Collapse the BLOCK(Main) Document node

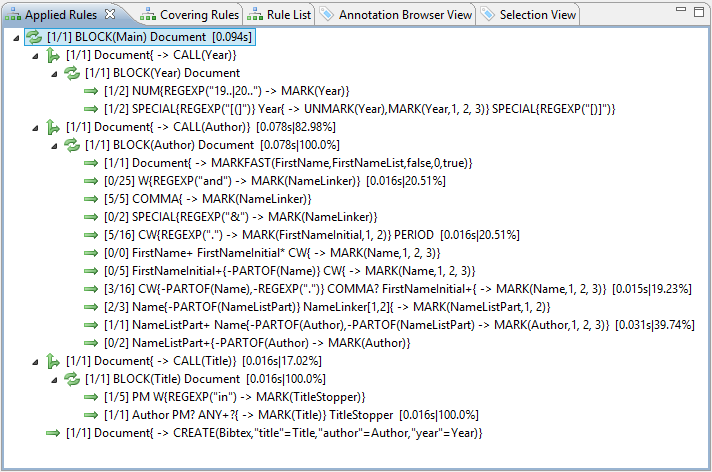16,38
